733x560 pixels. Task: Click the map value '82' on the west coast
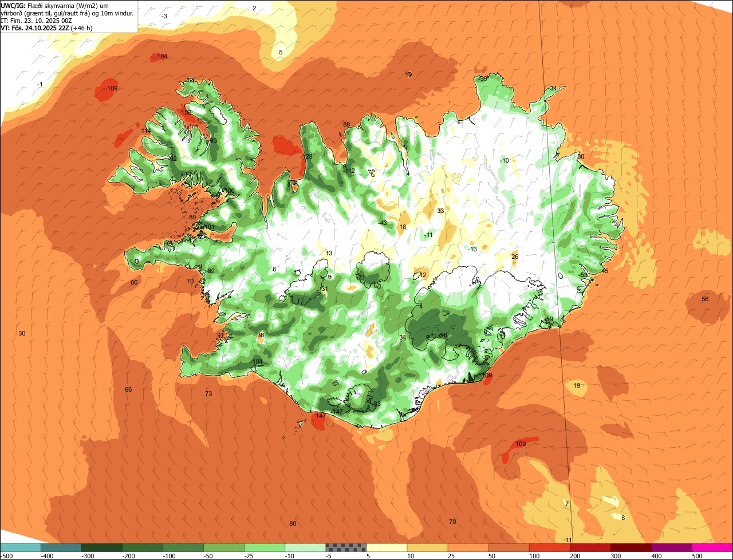pos(211,271)
